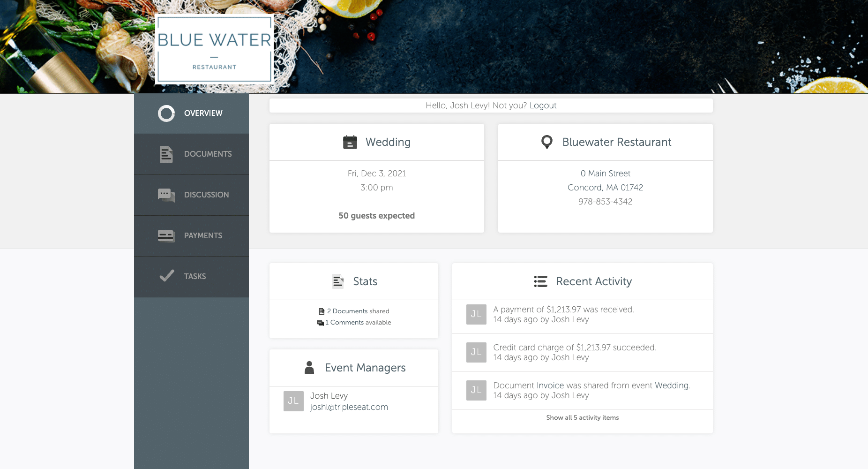
Task: Go to the Payments section
Action: point(203,235)
